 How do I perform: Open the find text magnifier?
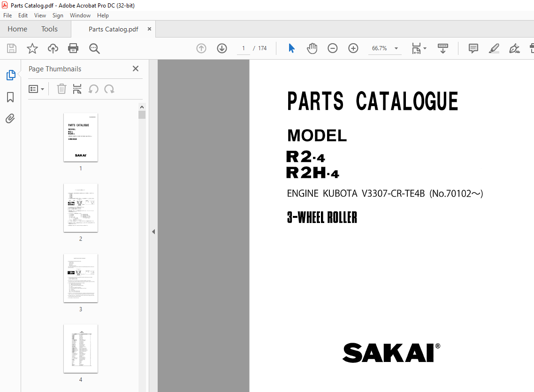point(94,48)
